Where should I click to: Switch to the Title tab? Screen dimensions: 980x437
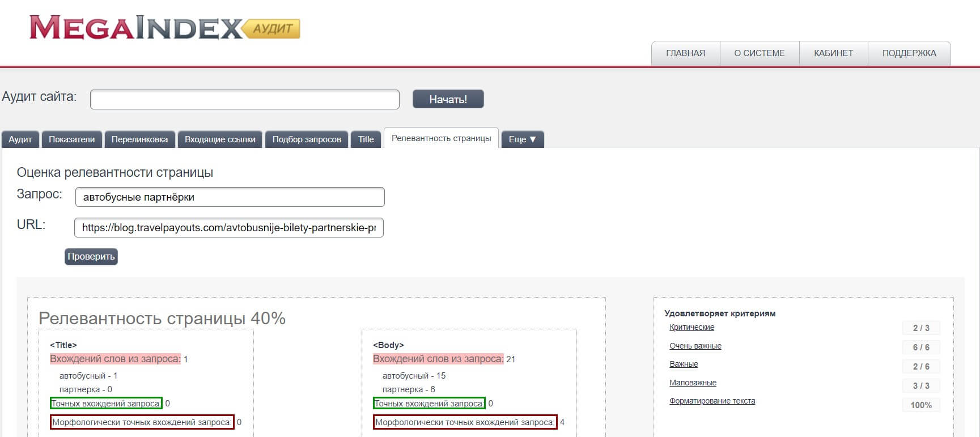tap(366, 139)
